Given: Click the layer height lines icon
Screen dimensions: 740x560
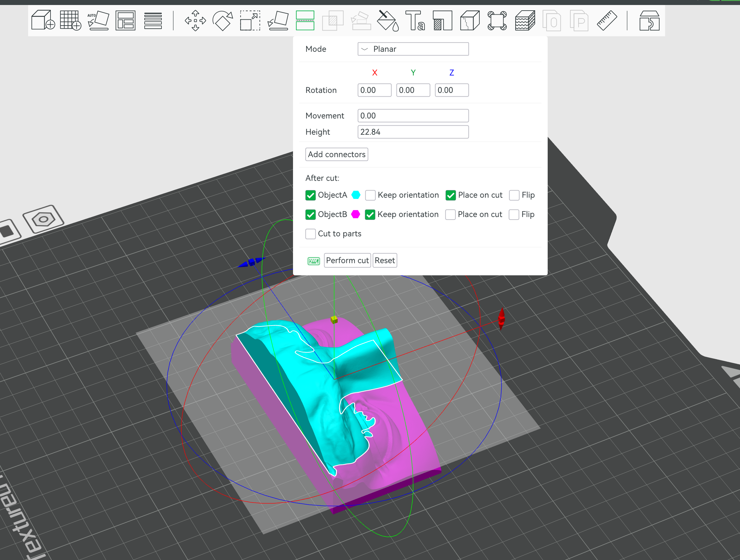Looking at the screenshot, I should [153, 21].
